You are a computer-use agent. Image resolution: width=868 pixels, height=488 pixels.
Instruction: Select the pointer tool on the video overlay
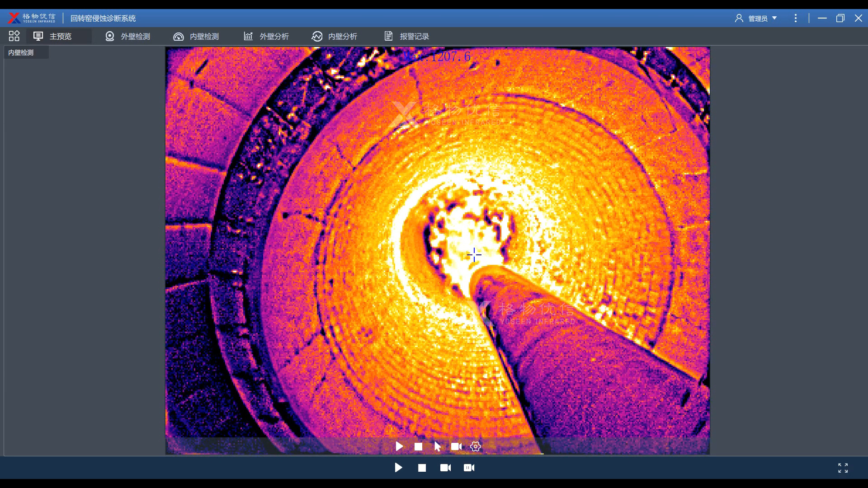[x=437, y=446]
